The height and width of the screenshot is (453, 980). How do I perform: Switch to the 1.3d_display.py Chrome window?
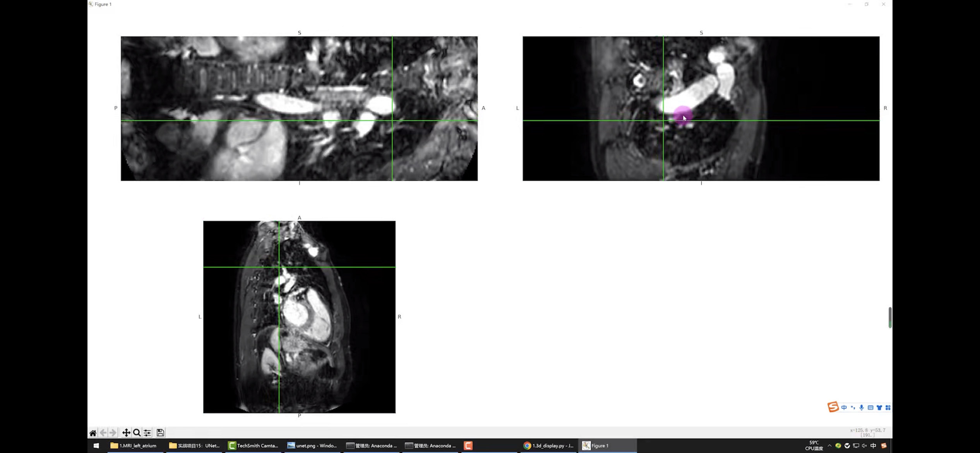pyautogui.click(x=548, y=446)
